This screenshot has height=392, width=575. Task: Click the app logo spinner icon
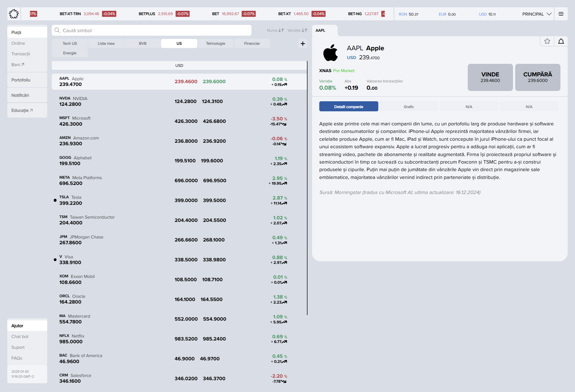(x=14, y=14)
